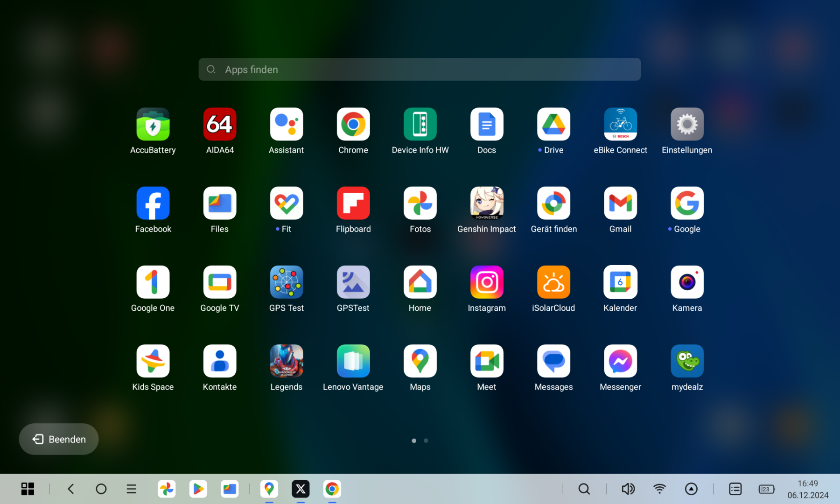Image resolution: width=840 pixels, height=504 pixels.
Task: Open the app drawer grid in taskbar
Action: tap(28, 489)
